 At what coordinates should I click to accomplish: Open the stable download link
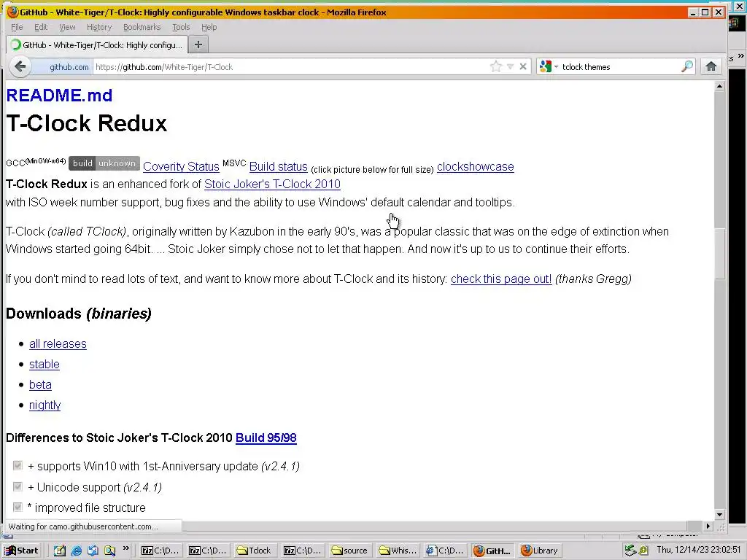44,365
